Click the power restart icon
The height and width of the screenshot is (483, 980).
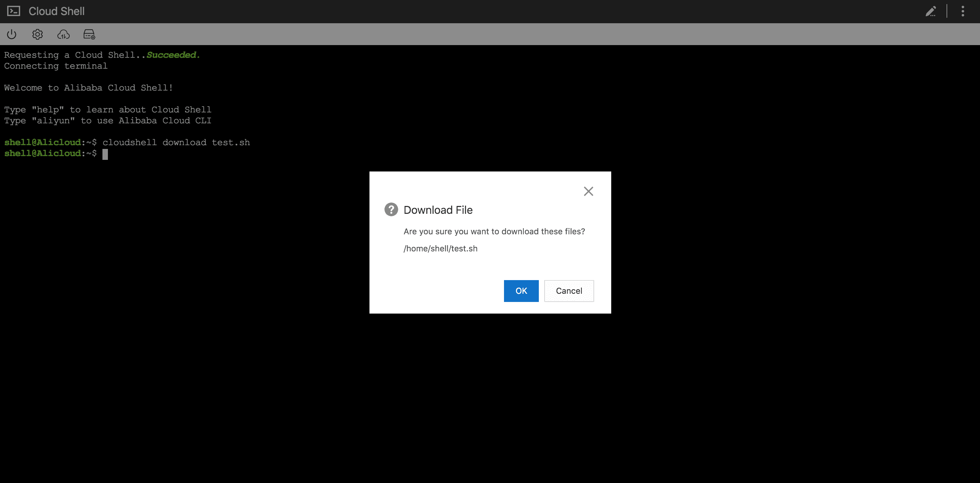[x=12, y=34]
